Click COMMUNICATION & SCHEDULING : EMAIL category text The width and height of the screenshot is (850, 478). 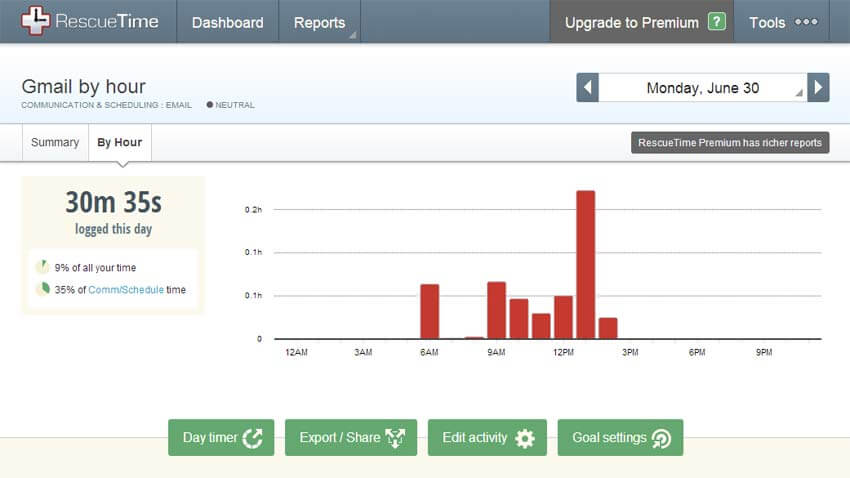[106, 105]
